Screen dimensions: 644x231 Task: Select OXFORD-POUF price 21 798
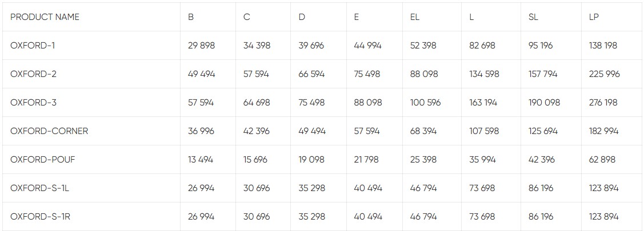[366, 160]
